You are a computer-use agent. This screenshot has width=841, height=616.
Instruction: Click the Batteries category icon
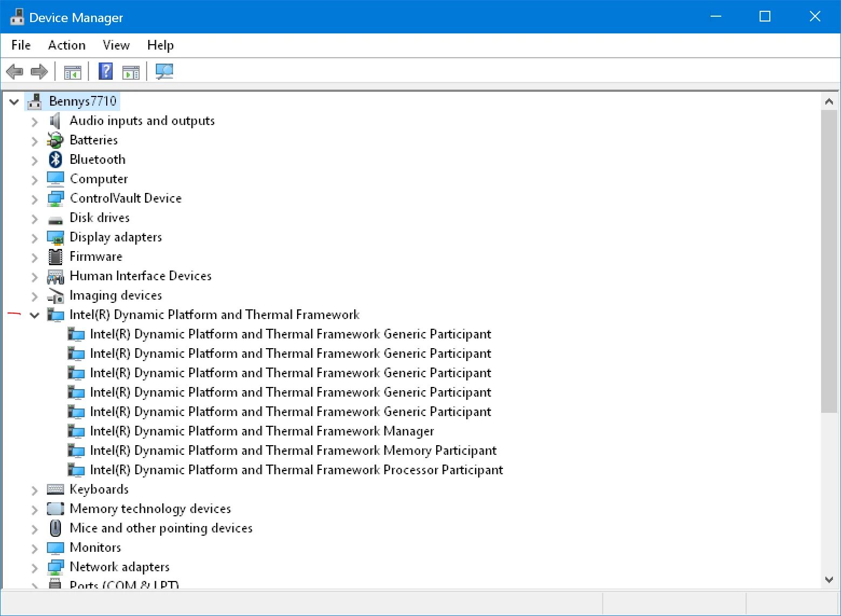[55, 140]
